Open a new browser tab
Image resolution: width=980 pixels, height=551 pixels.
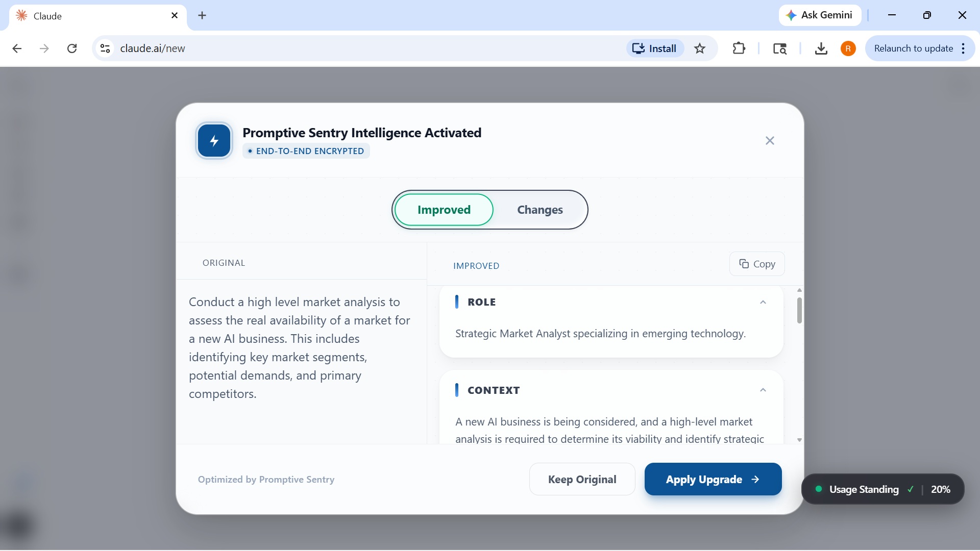click(x=202, y=15)
